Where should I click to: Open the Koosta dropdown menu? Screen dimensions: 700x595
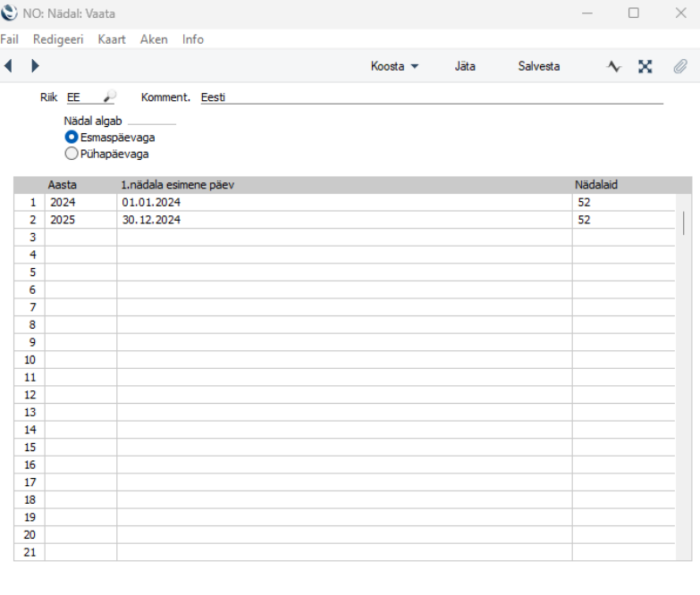394,66
